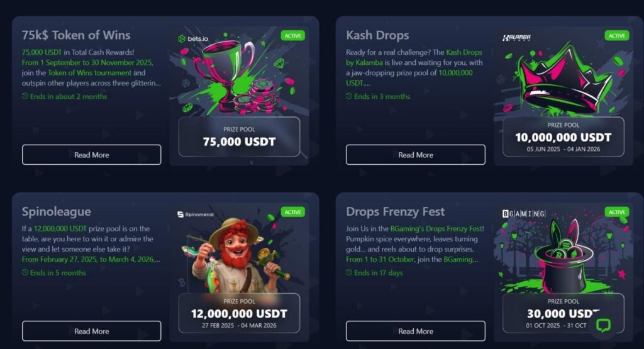Follow the 'Kash Drops by Kalamba' link

(x=414, y=57)
